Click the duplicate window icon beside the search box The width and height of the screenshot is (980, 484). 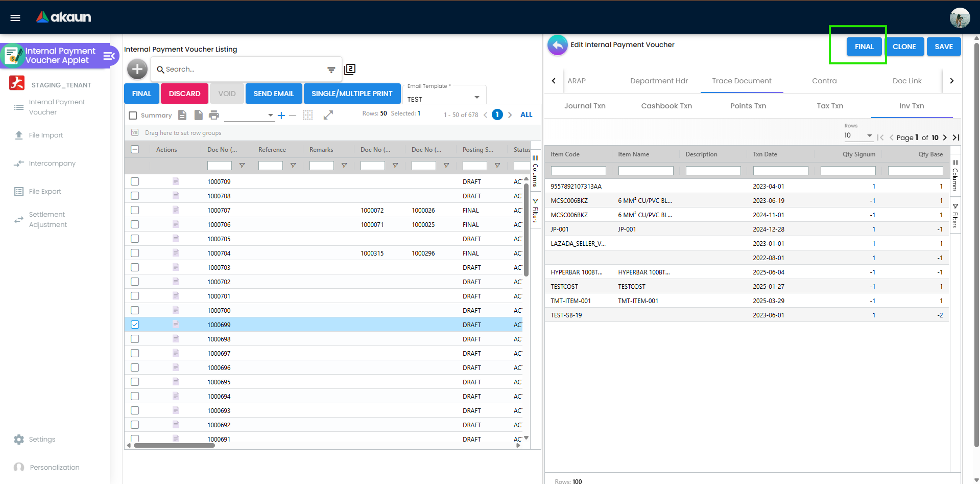(x=350, y=68)
